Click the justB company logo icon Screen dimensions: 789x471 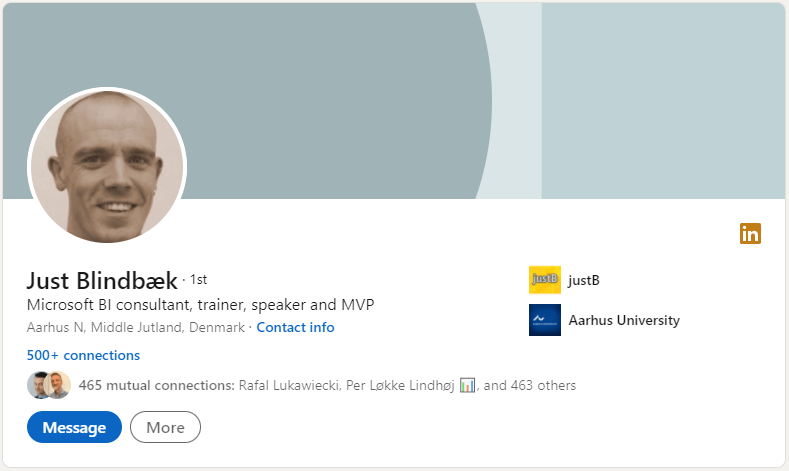[x=545, y=280]
